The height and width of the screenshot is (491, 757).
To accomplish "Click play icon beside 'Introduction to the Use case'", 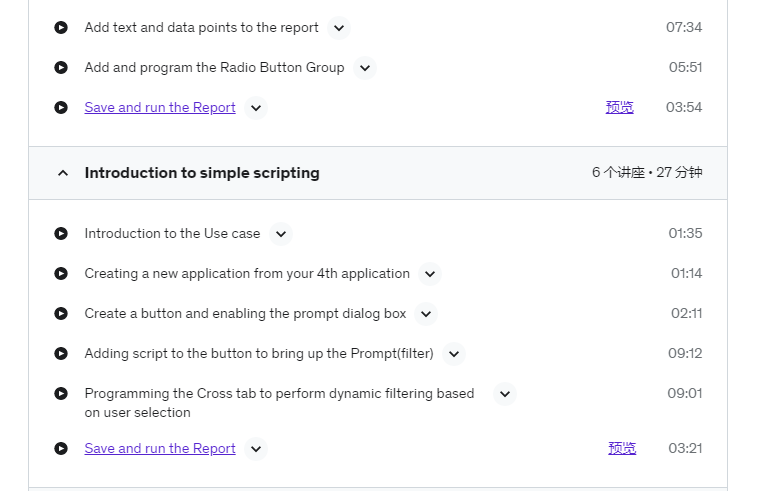I will click(61, 234).
